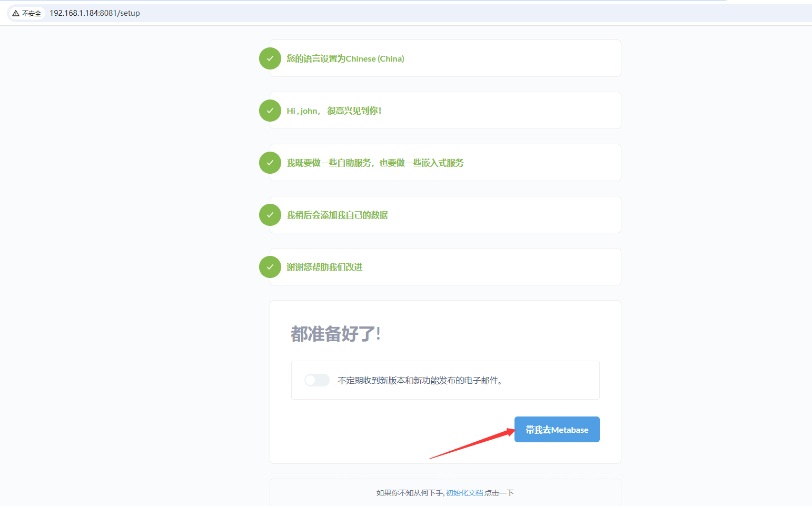Click the address bar URL 192.168.1.184:8081/setup
Screen dimensions: 812x506
click(x=95, y=13)
